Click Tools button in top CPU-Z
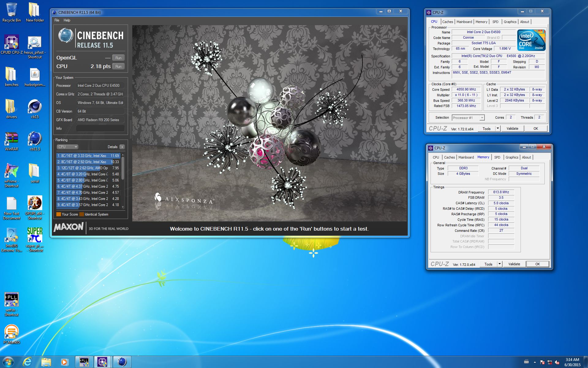The height and width of the screenshot is (368, 588). point(487,129)
